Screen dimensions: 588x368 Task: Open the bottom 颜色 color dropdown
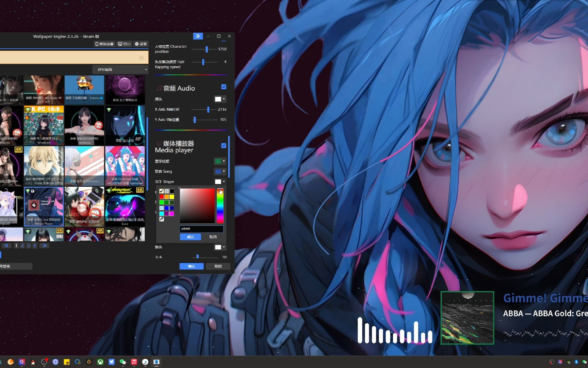pyautogui.click(x=220, y=247)
